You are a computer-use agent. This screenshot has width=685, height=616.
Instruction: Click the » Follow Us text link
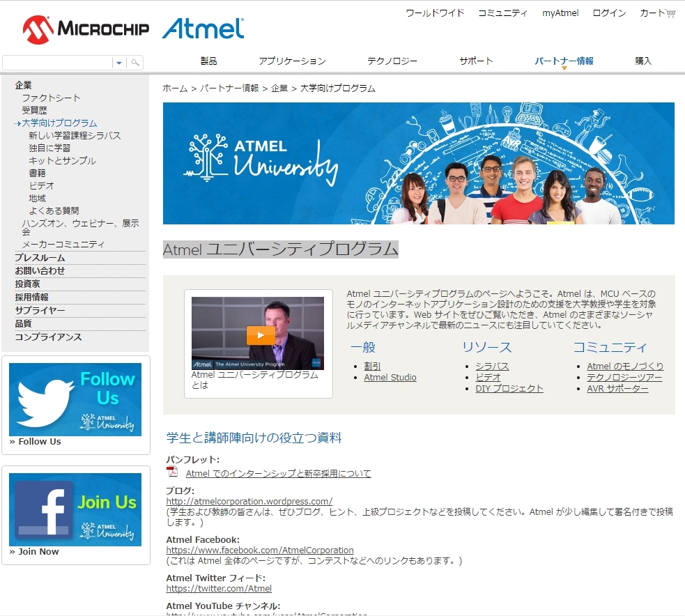[36, 442]
